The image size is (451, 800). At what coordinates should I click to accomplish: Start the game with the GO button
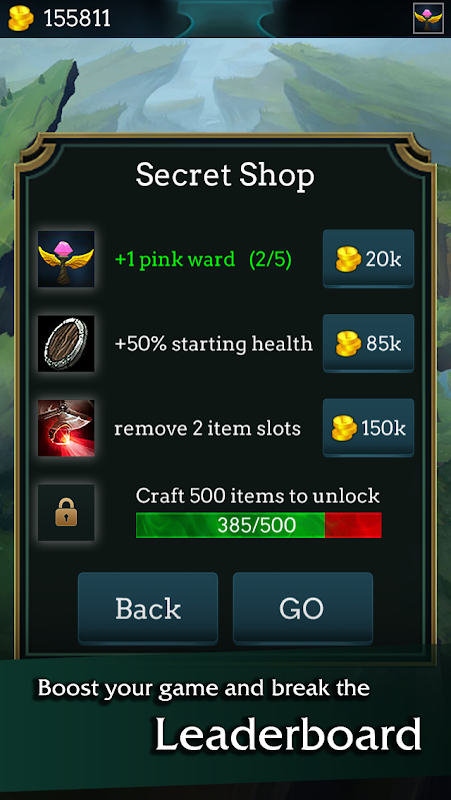[x=303, y=608]
